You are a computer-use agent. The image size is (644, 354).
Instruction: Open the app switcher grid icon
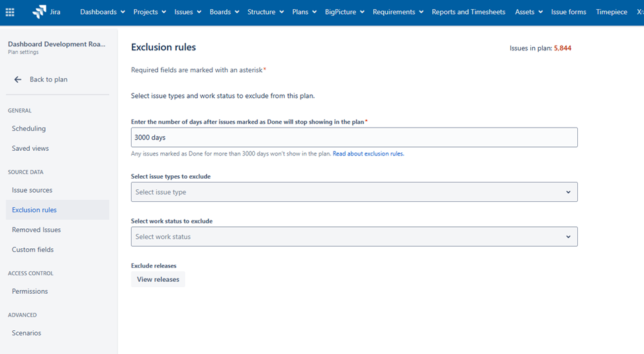10,13
